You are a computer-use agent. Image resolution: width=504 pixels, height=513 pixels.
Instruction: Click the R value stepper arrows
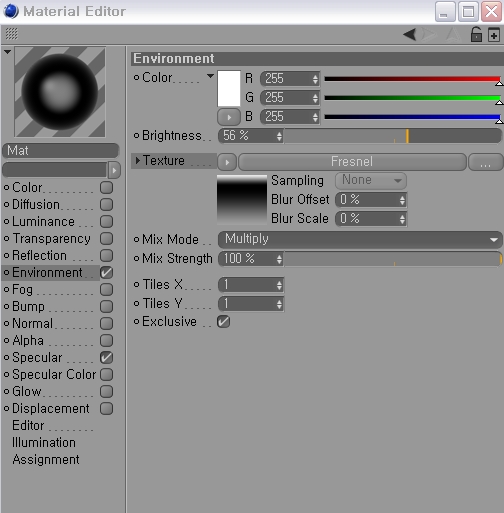click(x=315, y=79)
